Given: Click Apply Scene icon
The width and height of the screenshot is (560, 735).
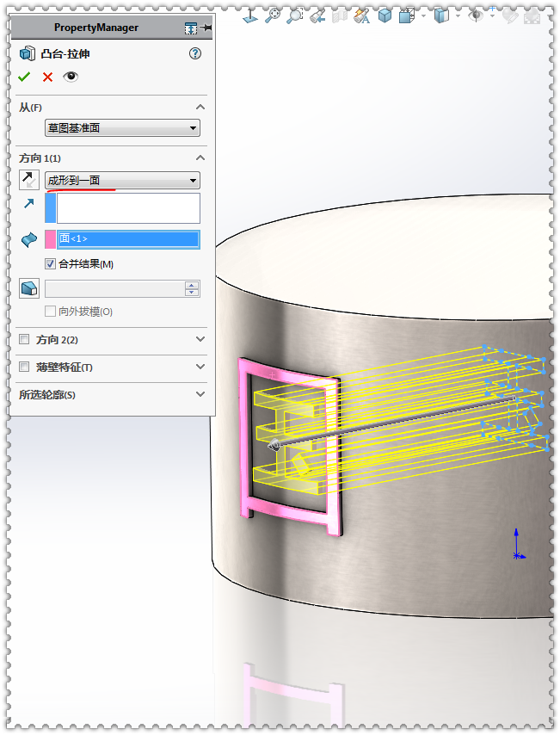Looking at the screenshot, I should coord(532,16).
